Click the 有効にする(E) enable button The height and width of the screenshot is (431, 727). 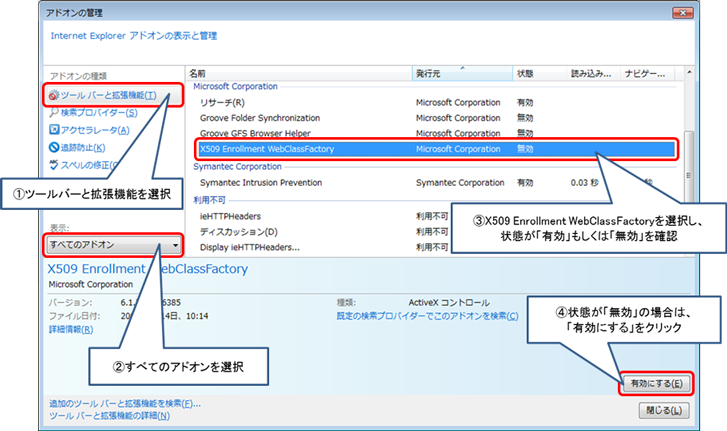[656, 384]
